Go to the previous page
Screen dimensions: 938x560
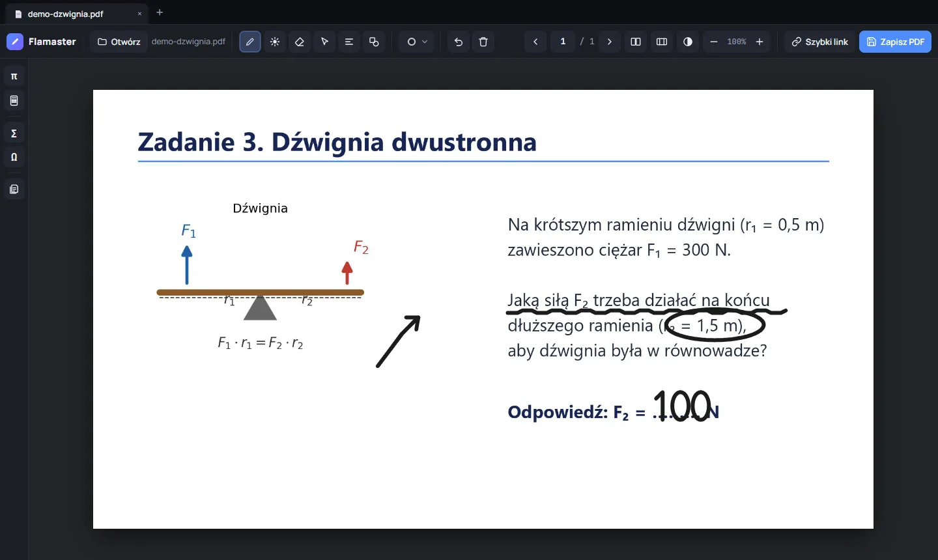click(535, 42)
